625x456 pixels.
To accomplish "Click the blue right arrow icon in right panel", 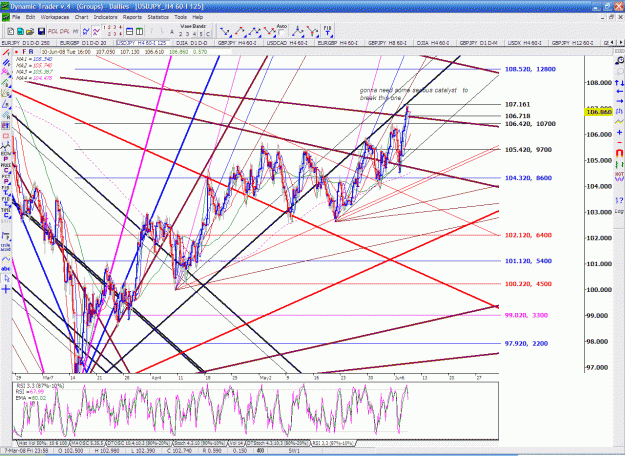I will (x=619, y=102).
